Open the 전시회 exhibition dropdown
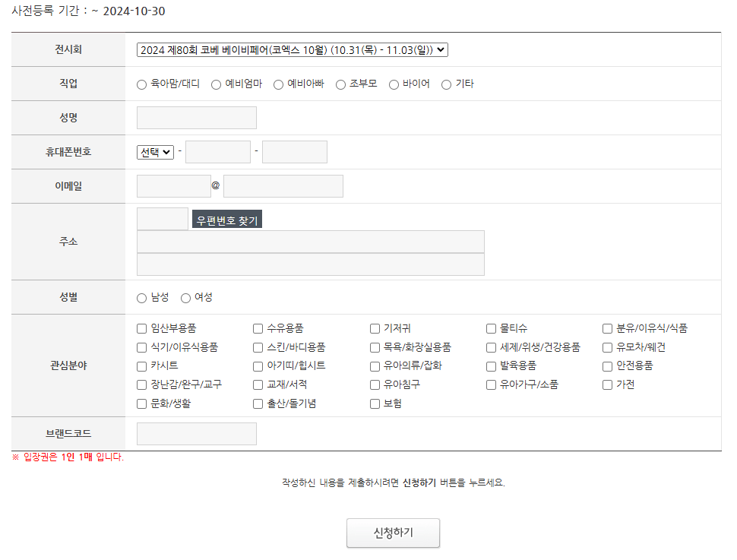Viewport: 737px width, 560px height. point(292,50)
